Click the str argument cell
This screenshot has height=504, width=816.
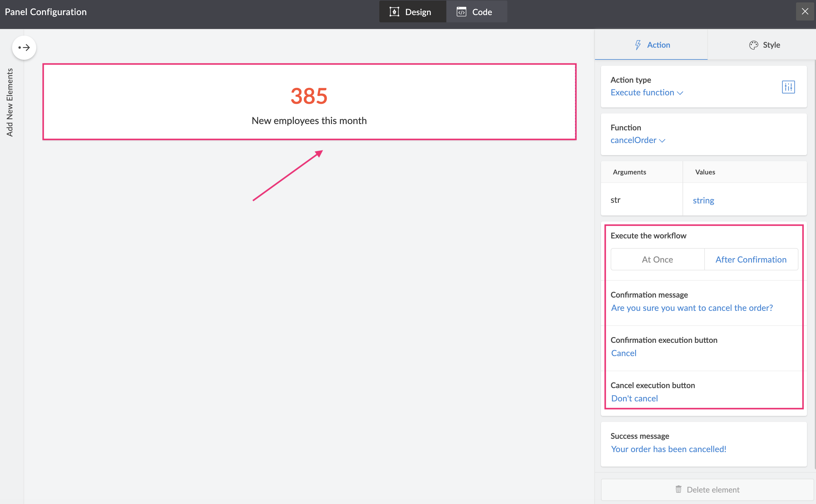[x=641, y=200]
